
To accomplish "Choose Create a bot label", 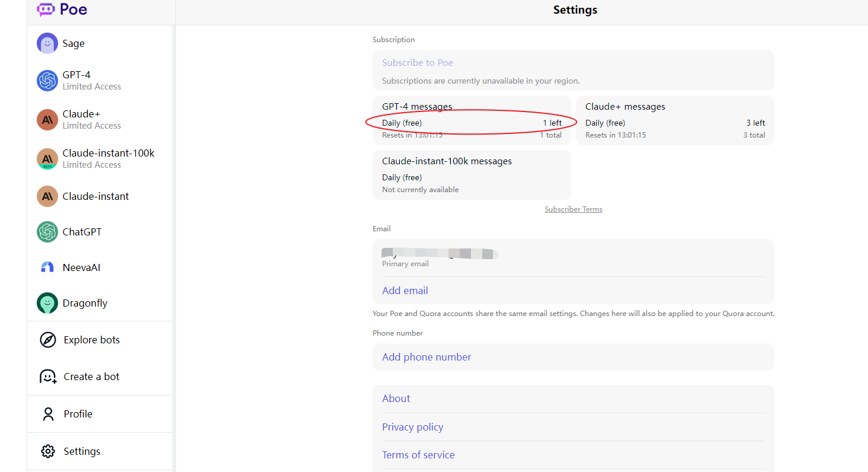I will pyautogui.click(x=92, y=377).
